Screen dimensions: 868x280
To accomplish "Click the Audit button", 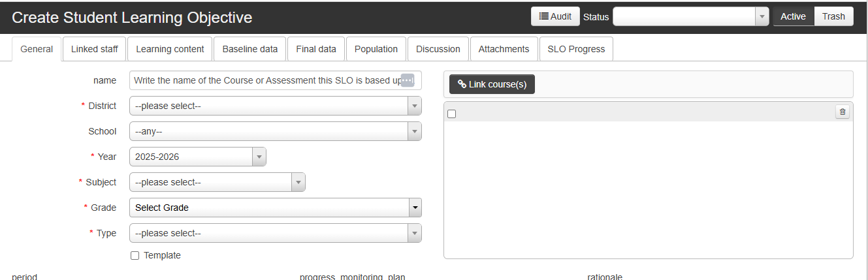I will pos(555,16).
